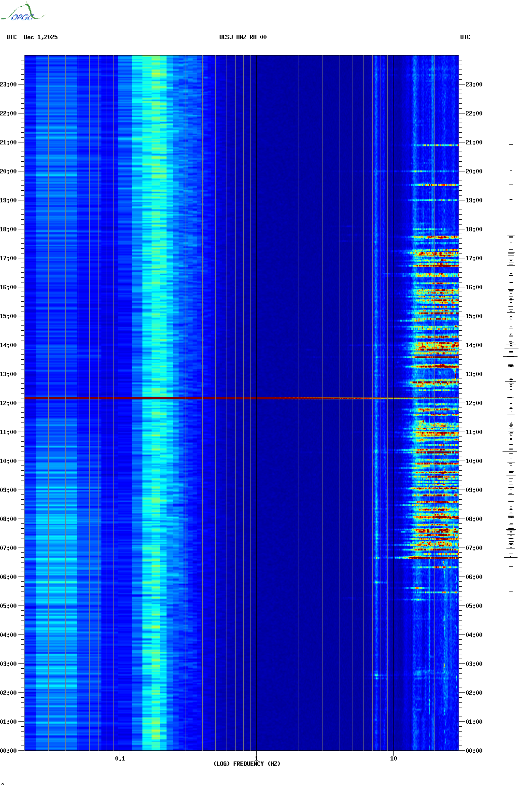Click the 21:00 label on the right axis
532x789 pixels.
point(474,142)
